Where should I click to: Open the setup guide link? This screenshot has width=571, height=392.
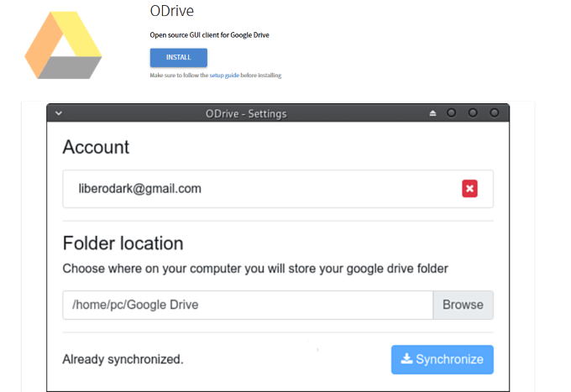pyautogui.click(x=224, y=76)
